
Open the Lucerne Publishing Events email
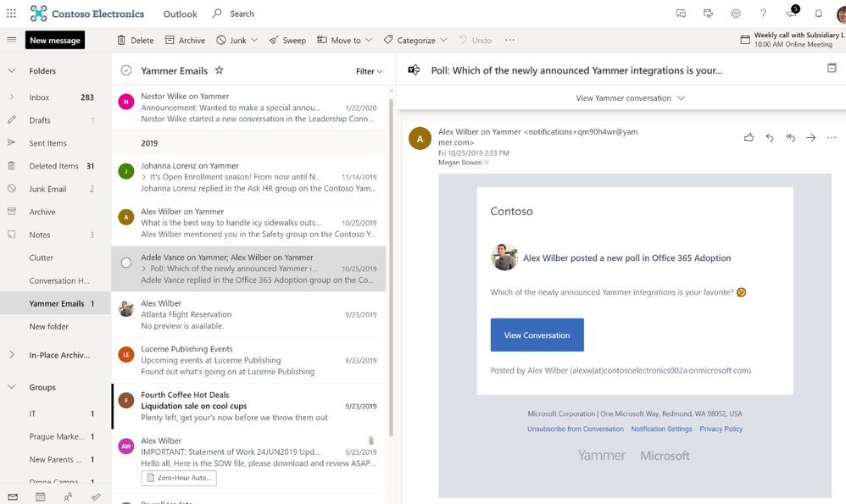(x=248, y=360)
